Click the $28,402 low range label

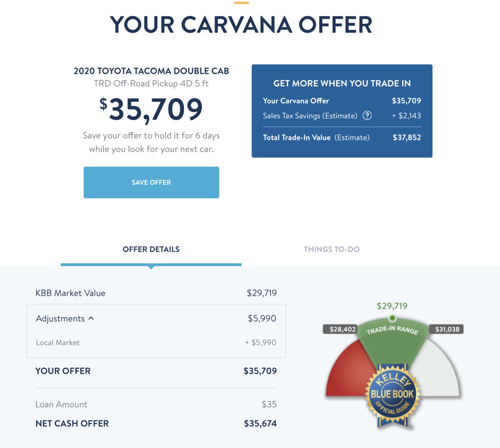tap(340, 329)
